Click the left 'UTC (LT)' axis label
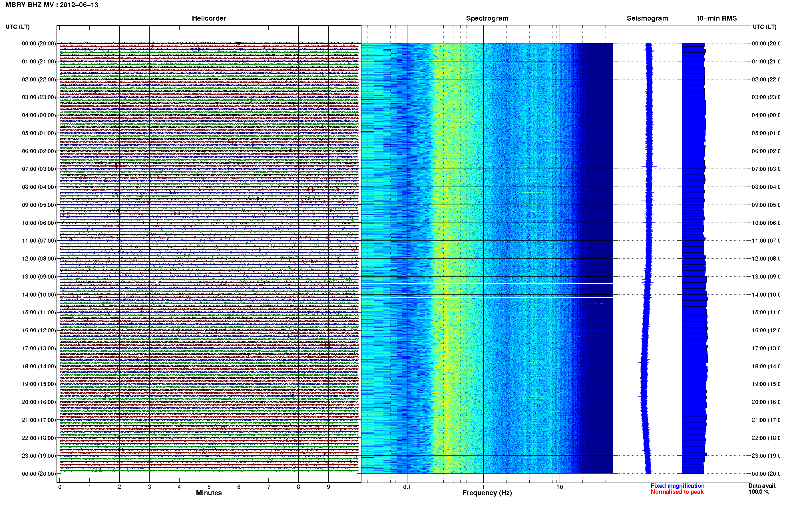Viewport: 812px width, 508px height. coord(17,27)
